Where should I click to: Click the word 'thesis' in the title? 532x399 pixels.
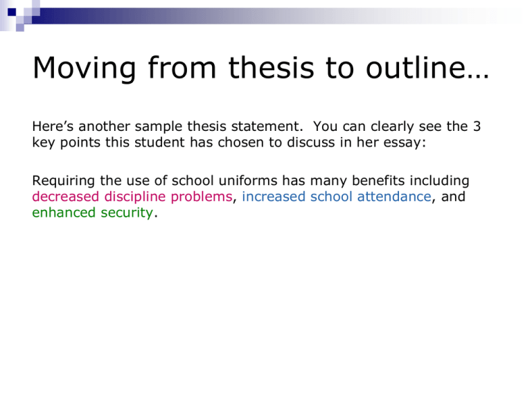(272, 67)
